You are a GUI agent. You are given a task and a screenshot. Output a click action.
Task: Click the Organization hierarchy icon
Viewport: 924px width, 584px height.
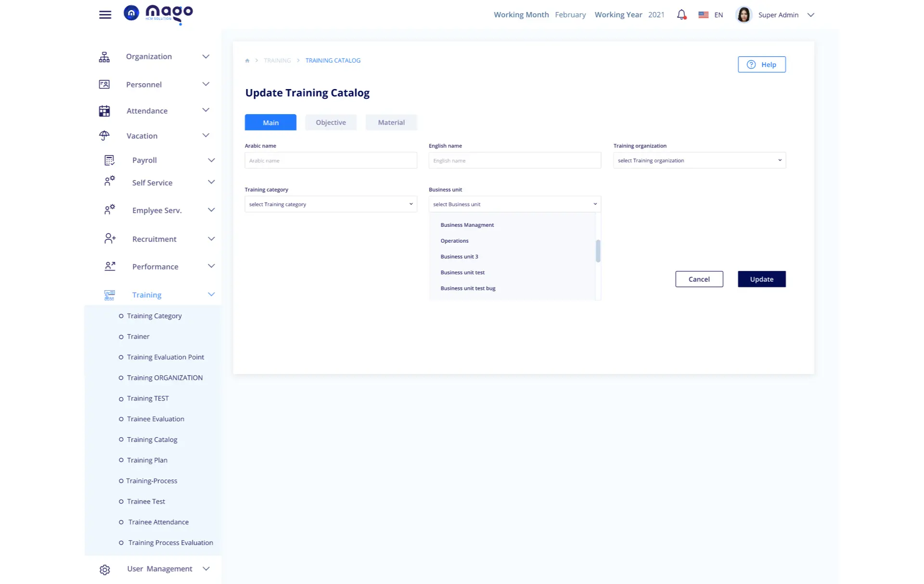pyautogui.click(x=104, y=57)
